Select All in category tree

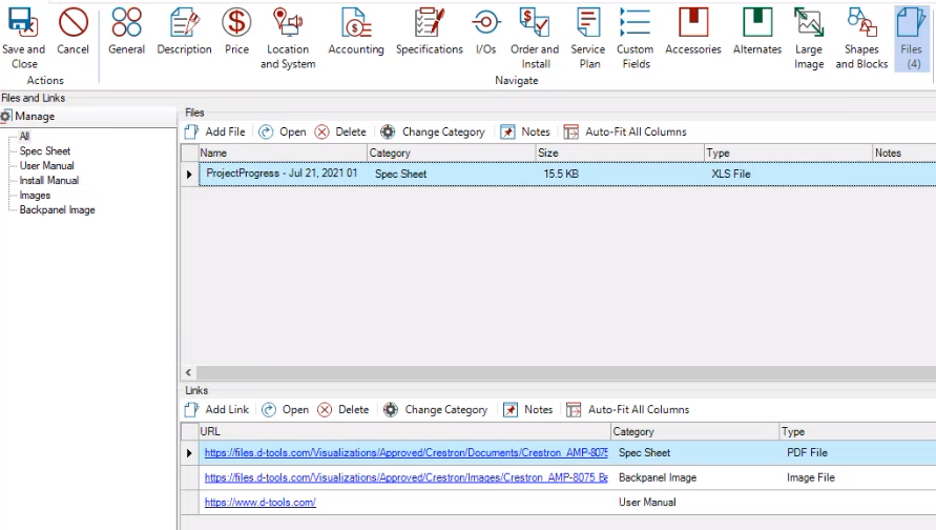[x=24, y=136]
